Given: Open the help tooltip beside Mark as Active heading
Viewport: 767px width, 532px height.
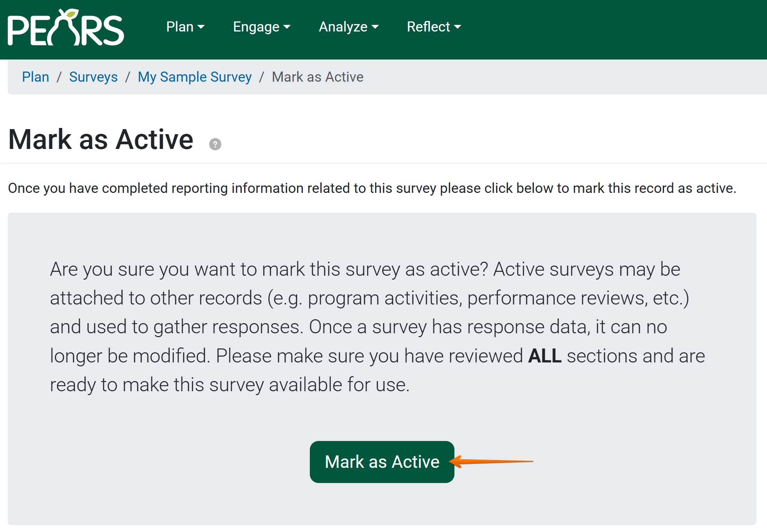Looking at the screenshot, I should pyautogui.click(x=215, y=144).
